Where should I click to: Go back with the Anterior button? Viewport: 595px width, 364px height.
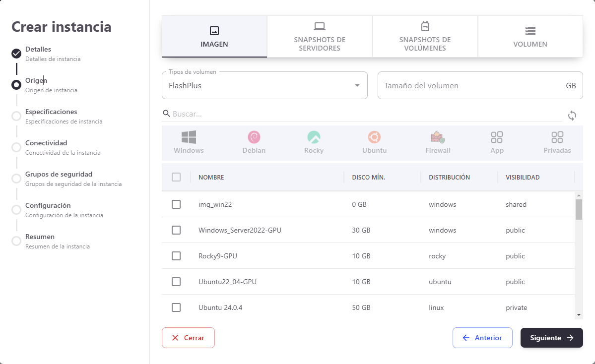click(x=482, y=338)
